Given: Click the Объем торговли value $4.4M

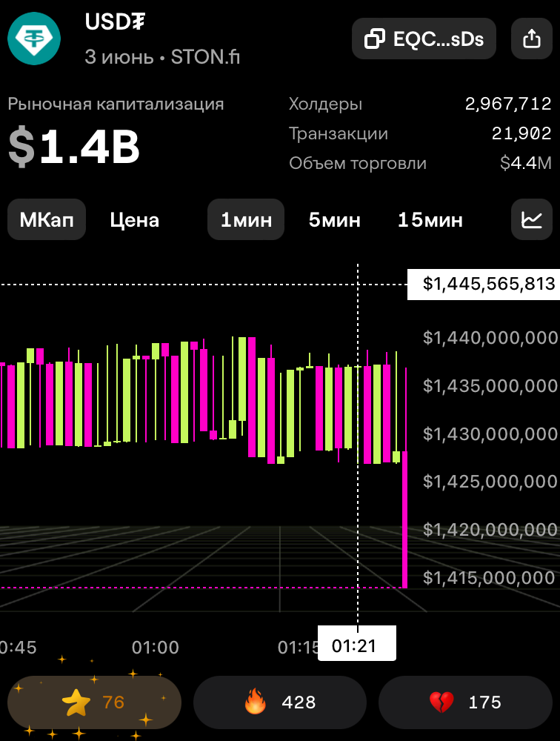Looking at the screenshot, I should [x=525, y=163].
